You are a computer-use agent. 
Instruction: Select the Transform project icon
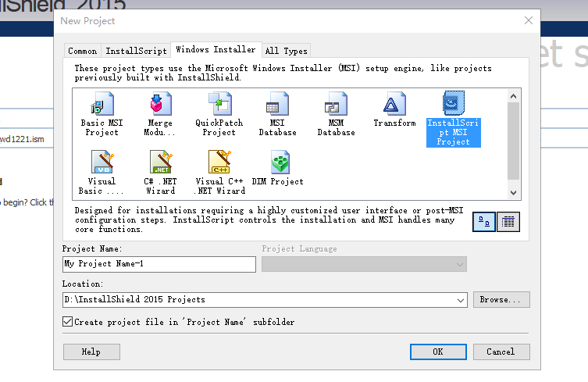click(x=394, y=104)
